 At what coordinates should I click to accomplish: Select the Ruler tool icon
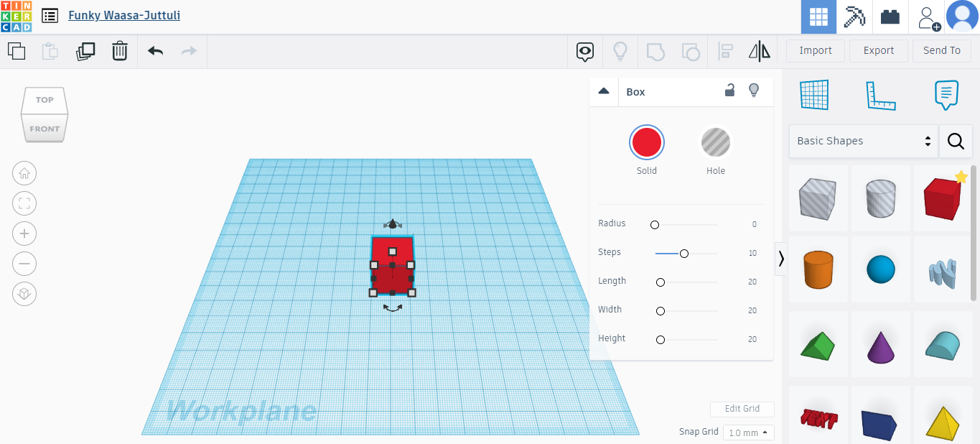pyautogui.click(x=881, y=96)
